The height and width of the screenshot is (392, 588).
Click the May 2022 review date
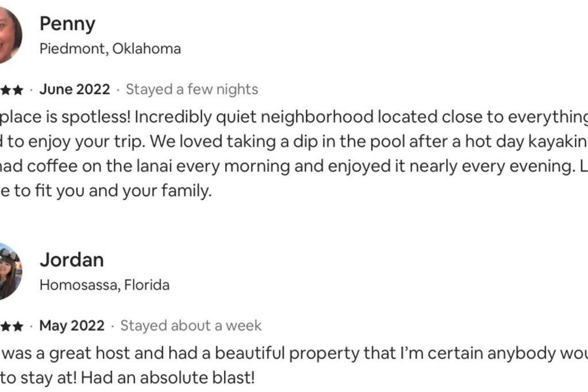tap(72, 325)
